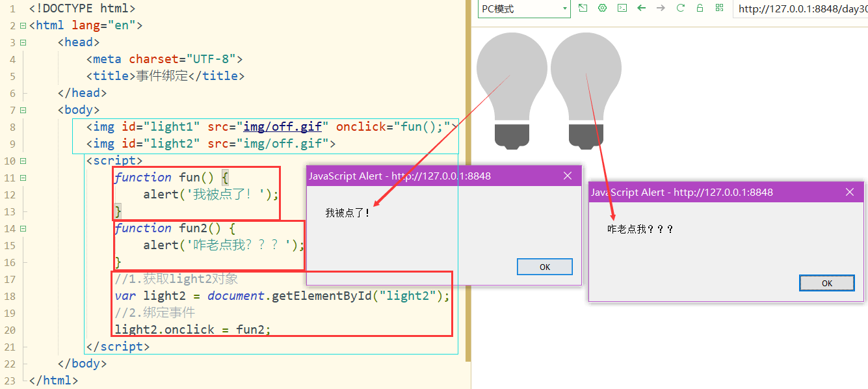Viewport: 868px width, 389px height.
Task: Close the 我被点了 alert dialog
Action: [x=567, y=176]
